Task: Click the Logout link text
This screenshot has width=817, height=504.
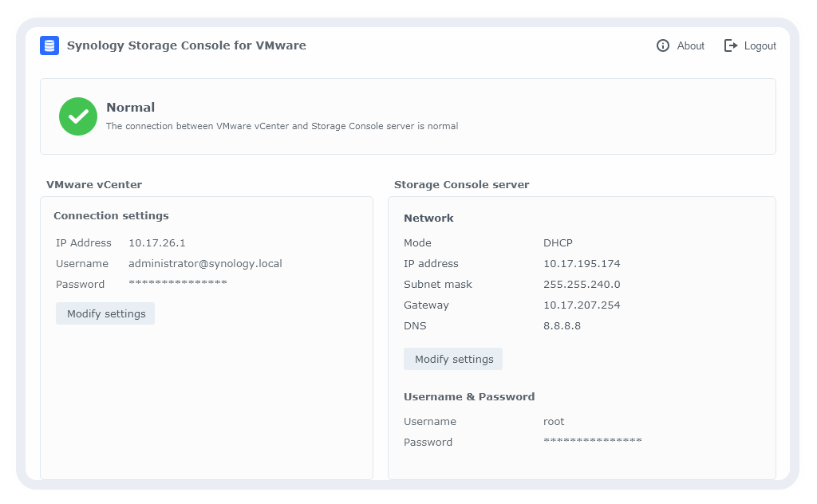Action: pos(760,45)
